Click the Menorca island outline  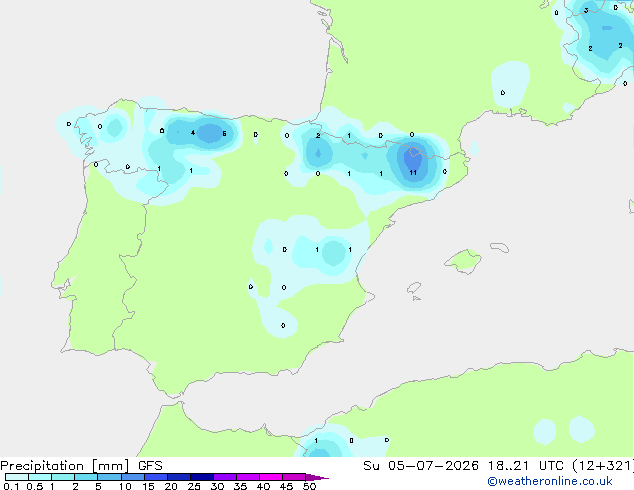click(499, 247)
